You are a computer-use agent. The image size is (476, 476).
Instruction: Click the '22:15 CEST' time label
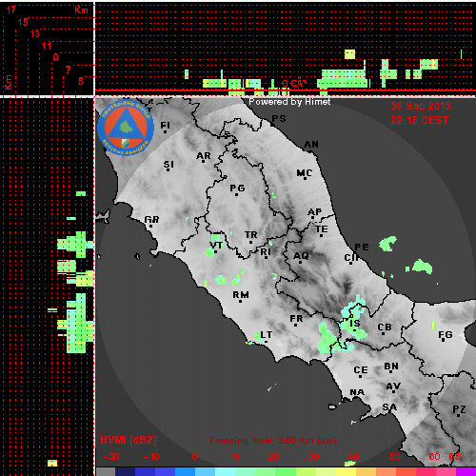(x=420, y=120)
